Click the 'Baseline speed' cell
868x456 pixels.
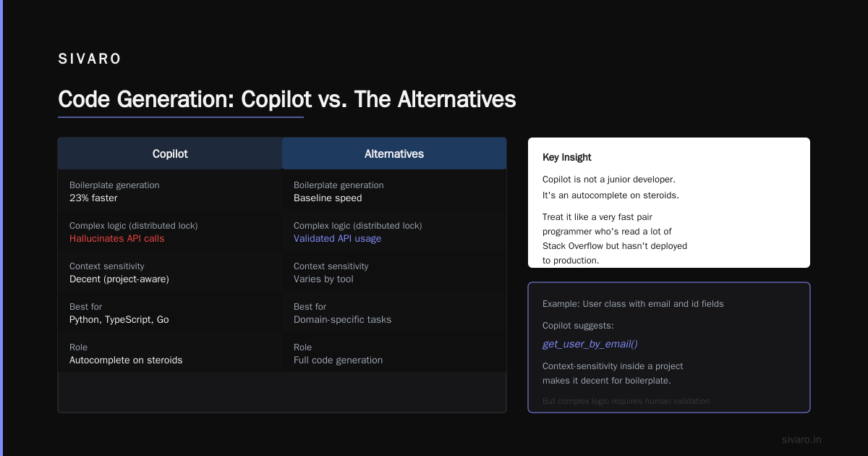[394, 192]
